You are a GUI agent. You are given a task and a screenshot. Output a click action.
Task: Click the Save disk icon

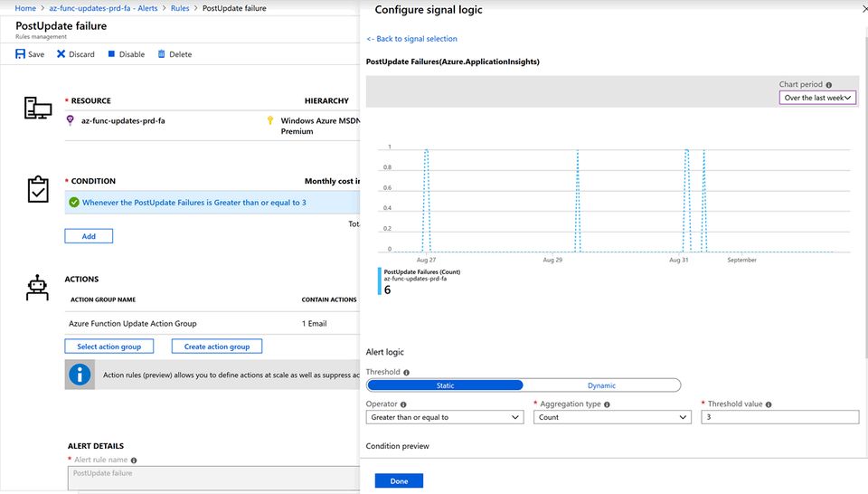click(x=21, y=53)
